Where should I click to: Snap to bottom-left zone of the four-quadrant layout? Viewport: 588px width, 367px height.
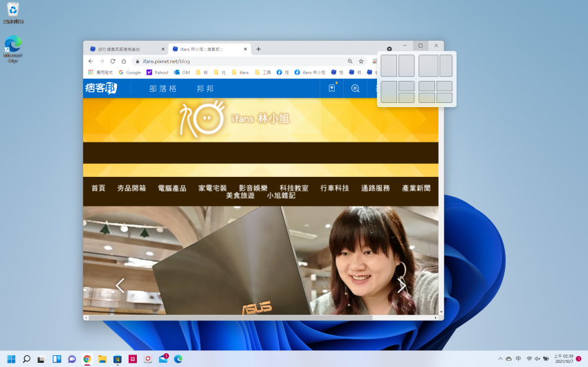[x=426, y=97]
